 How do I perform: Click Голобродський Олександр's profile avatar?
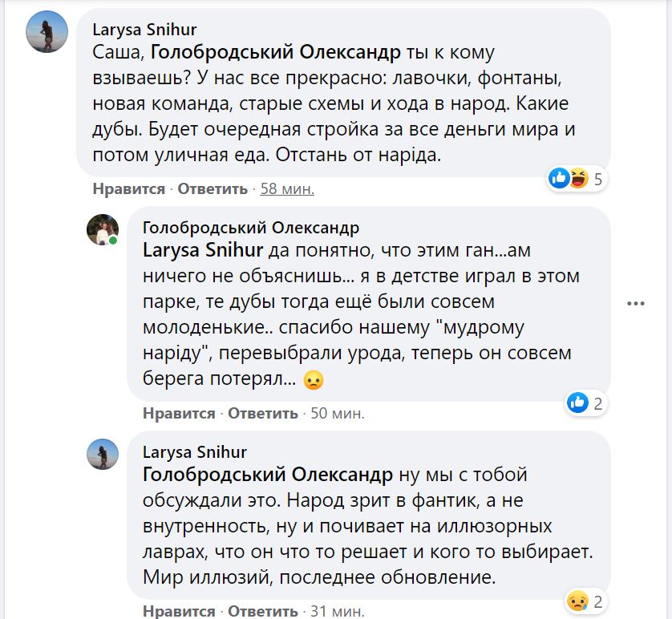click(x=102, y=229)
